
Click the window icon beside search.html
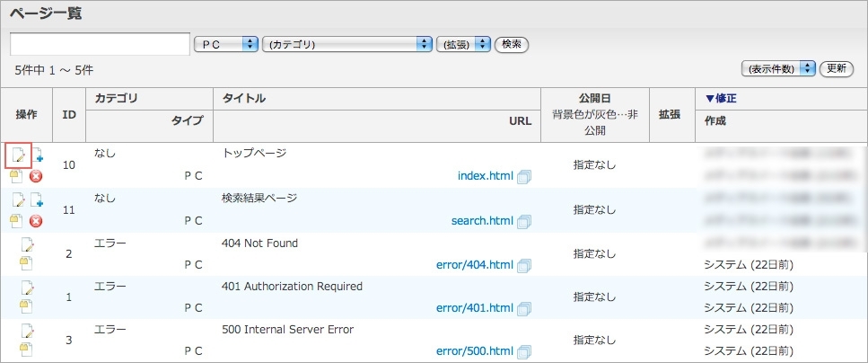pyautogui.click(x=523, y=221)
